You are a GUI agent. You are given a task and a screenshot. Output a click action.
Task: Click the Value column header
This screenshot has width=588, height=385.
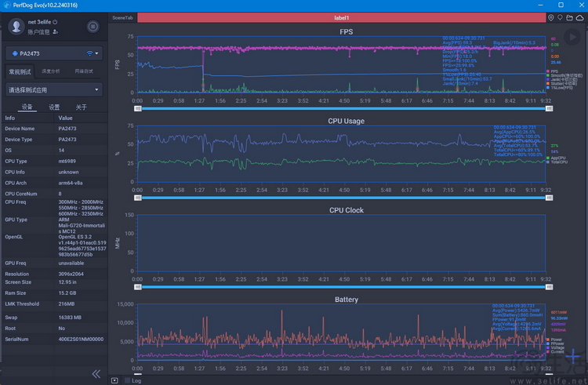coord(65,118)
